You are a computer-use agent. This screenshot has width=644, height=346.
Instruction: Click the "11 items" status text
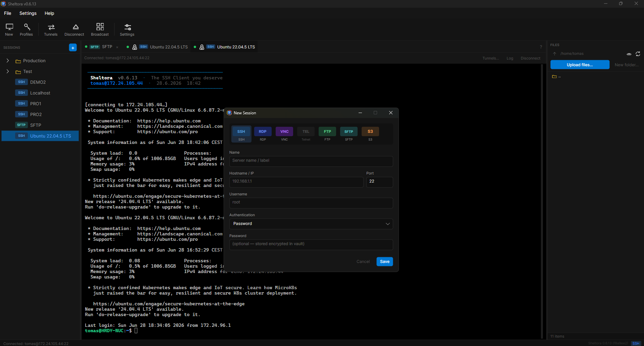(557, 336)
